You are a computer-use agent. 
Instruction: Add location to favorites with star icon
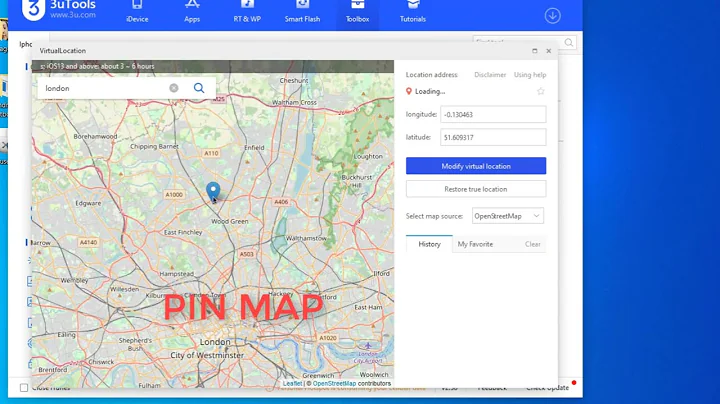coord(540,91)
